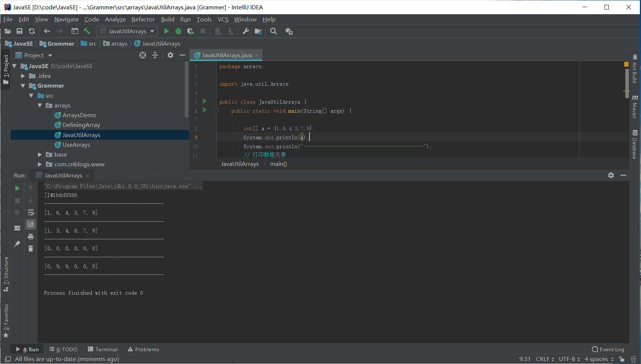This screenshot has width=641, height=364.
Task: Clear console output with trash icon
Action: (x=31, y=249)
